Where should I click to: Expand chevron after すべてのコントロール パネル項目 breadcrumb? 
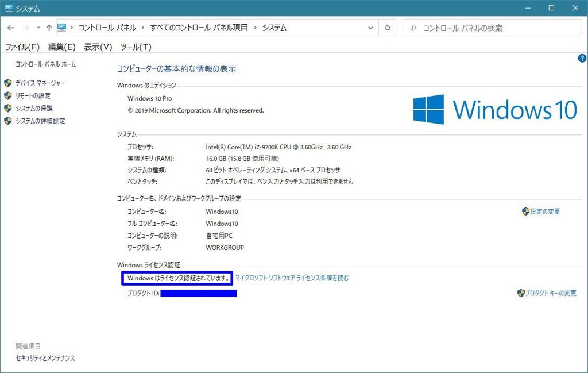[255, 28]
